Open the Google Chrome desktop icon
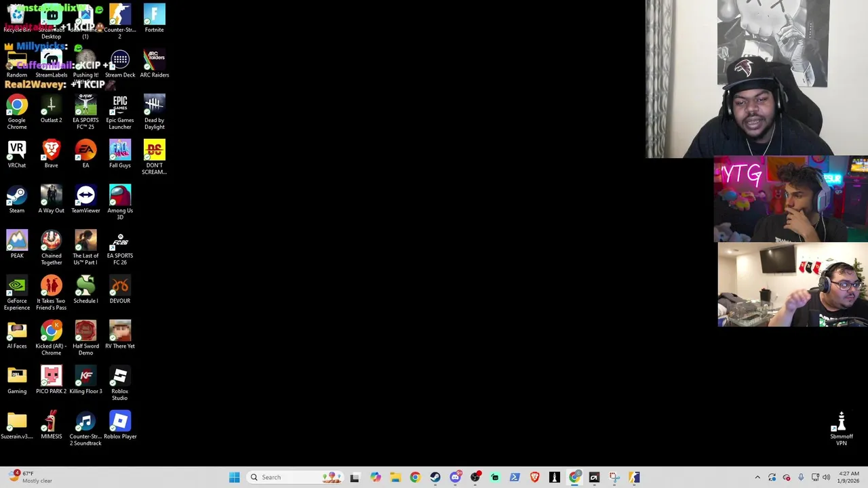This screenshot has height=488, width=868. tap(17, 113)
